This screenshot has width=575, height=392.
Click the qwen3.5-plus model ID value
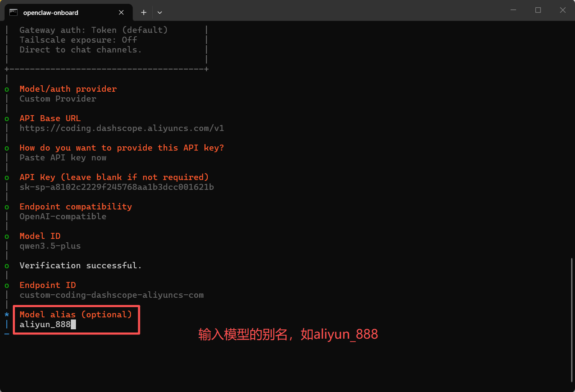[50, 246]
